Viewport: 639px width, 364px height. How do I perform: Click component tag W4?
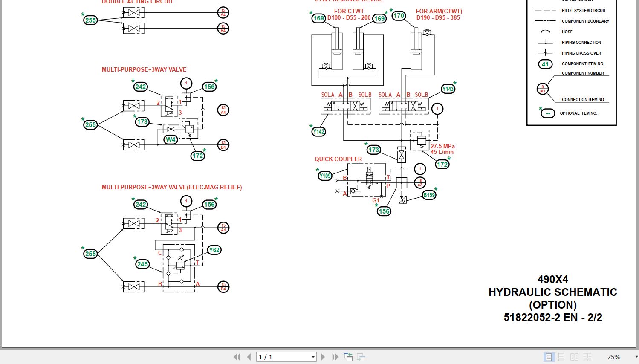pyautogui.click(x=171, y=139)
